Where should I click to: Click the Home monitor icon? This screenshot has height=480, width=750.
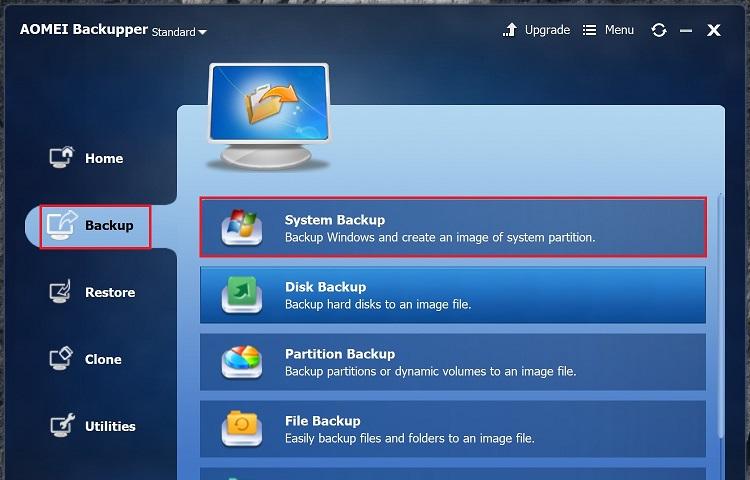(62, 157)
